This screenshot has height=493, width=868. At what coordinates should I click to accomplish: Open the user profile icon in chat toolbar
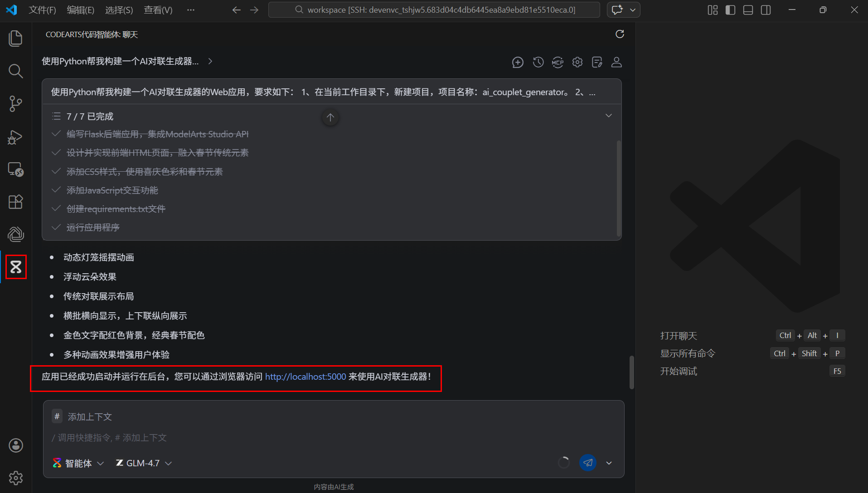tap(616, 63)
